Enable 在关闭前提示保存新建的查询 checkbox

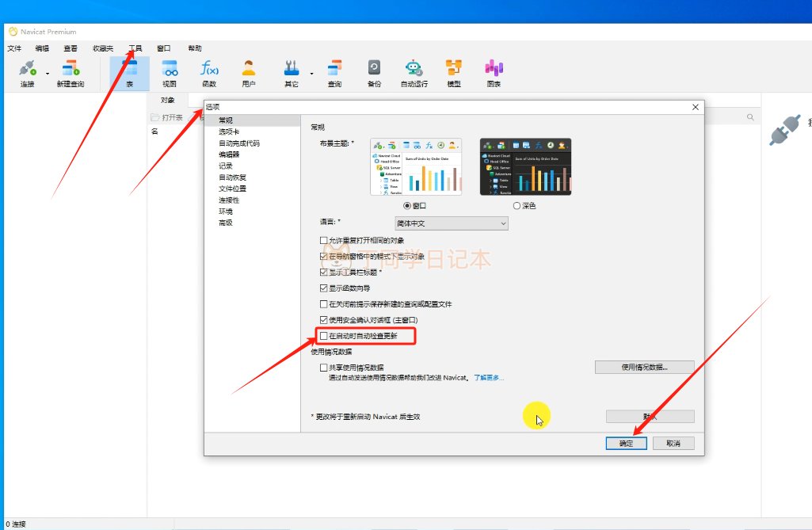click(324, 304)
